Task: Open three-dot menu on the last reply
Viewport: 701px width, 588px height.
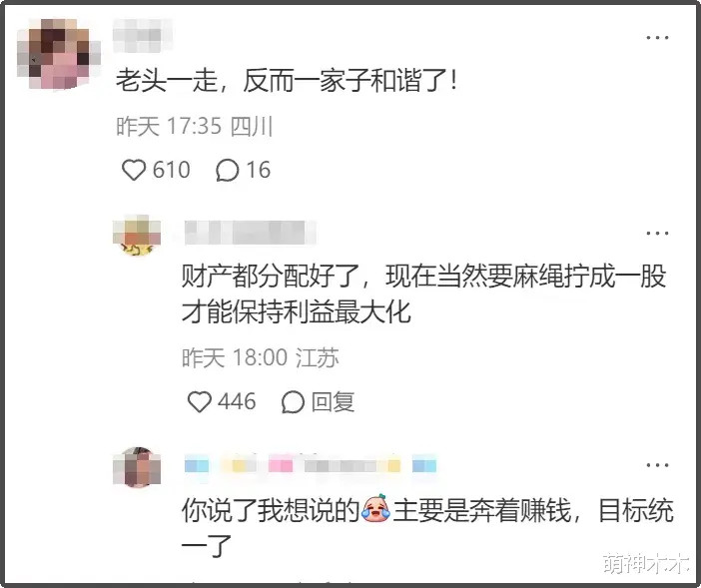Action: (657, 465)
